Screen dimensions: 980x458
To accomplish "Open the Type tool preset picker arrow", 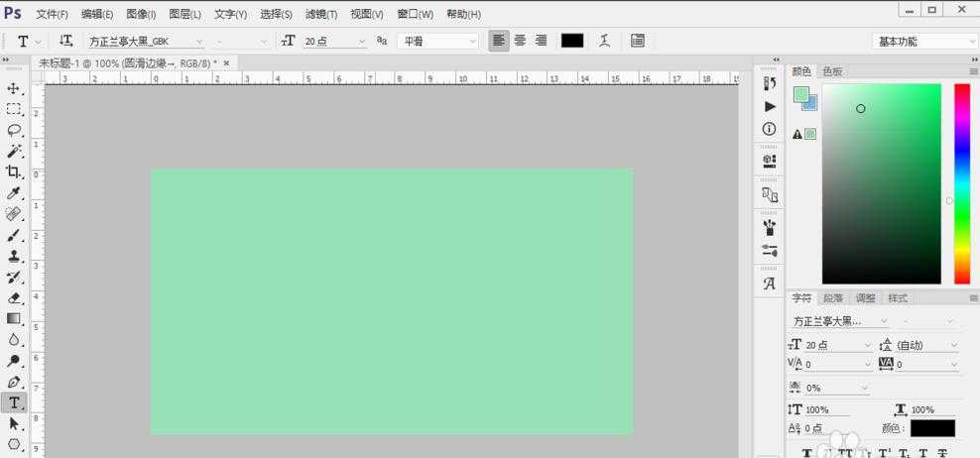I will (x=39, y=42).
